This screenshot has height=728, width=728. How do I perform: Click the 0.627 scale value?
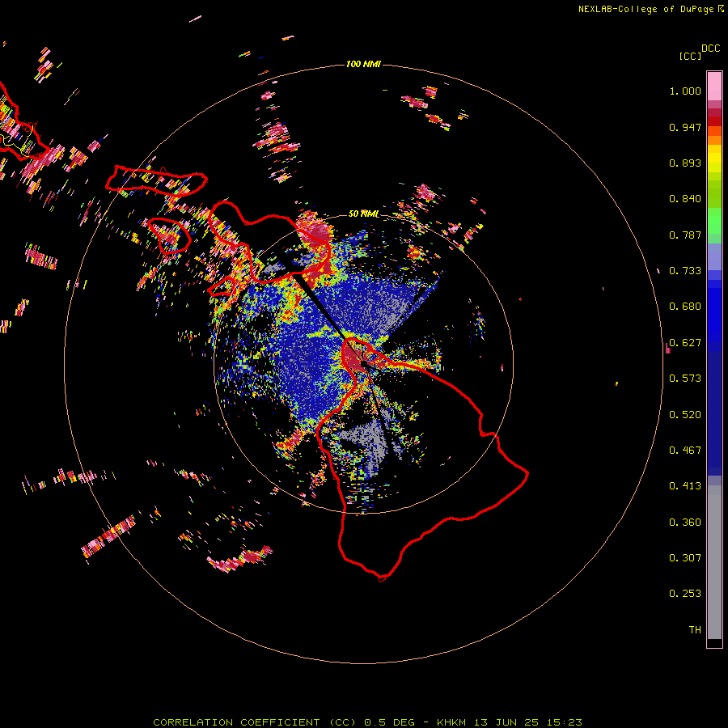tap(685, 343)
